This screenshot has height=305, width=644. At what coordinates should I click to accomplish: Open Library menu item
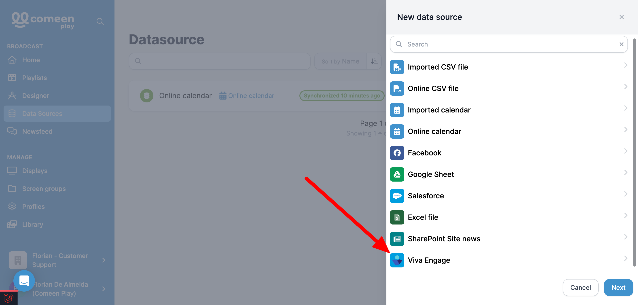pos(57,225)
